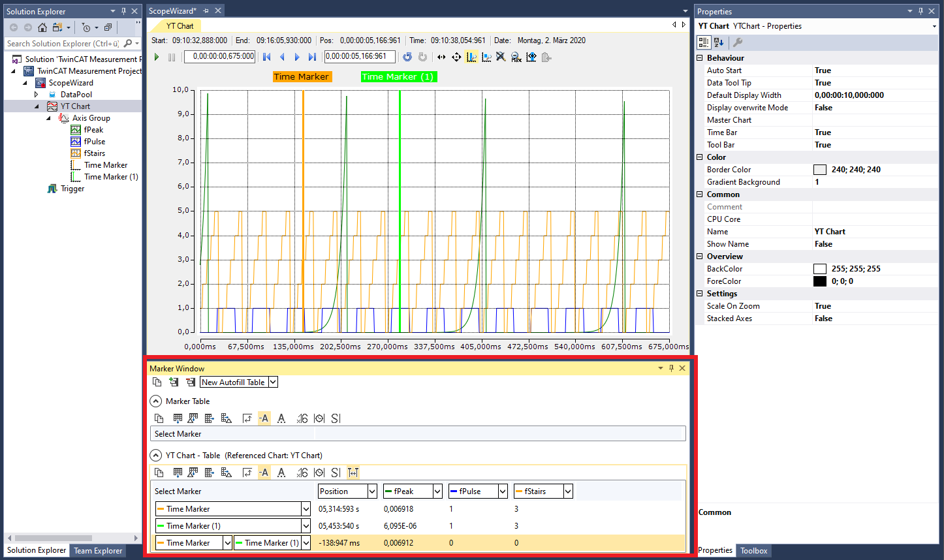Viewport: 944px width, 560px height.
Task: Toggle SI units in Marker Table toolbar
Action: [336, 418]
